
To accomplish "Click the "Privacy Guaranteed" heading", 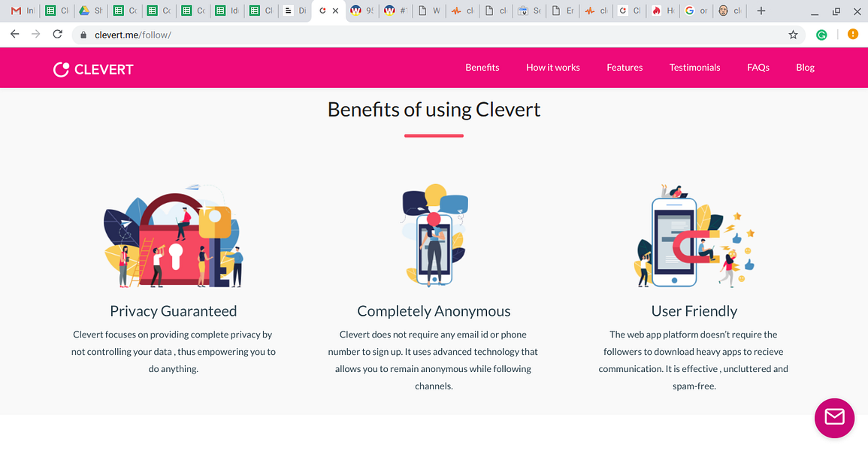I will point(174,311).
